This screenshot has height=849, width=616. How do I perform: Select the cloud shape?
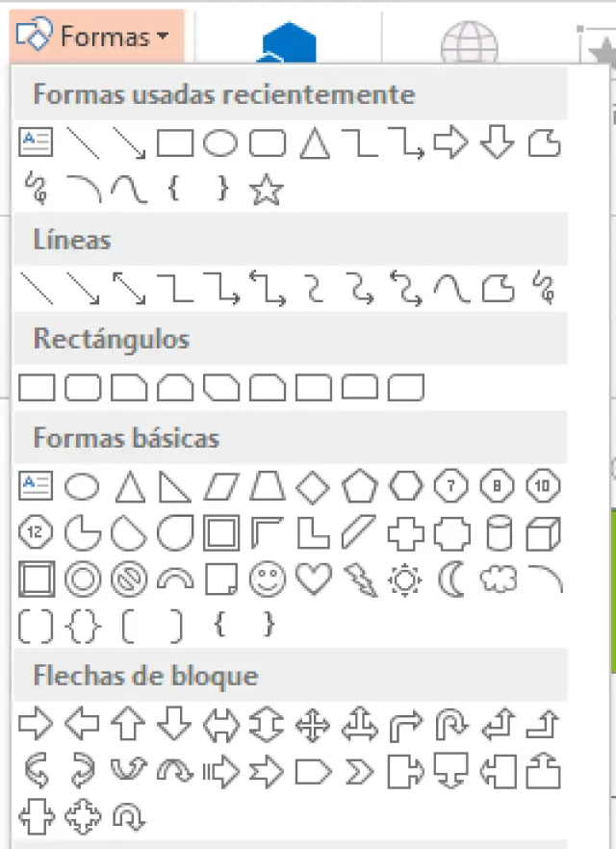(x=498, y=579)
